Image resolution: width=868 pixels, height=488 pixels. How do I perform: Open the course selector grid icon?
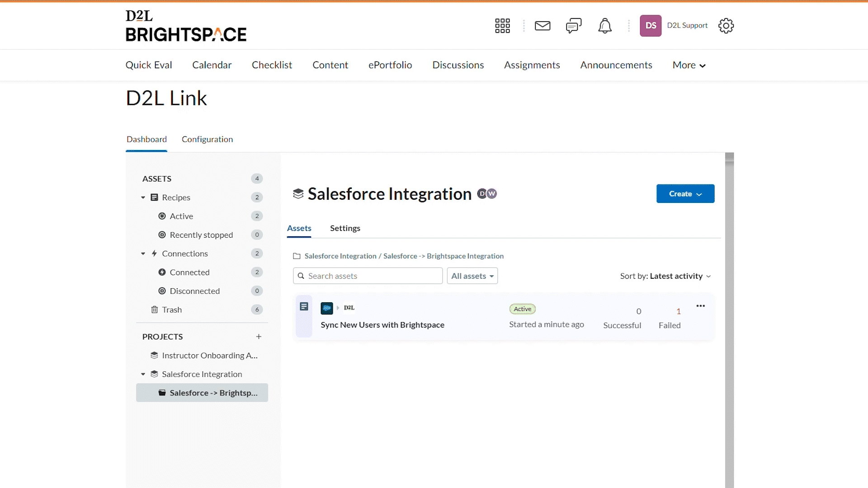pos(502,26)
